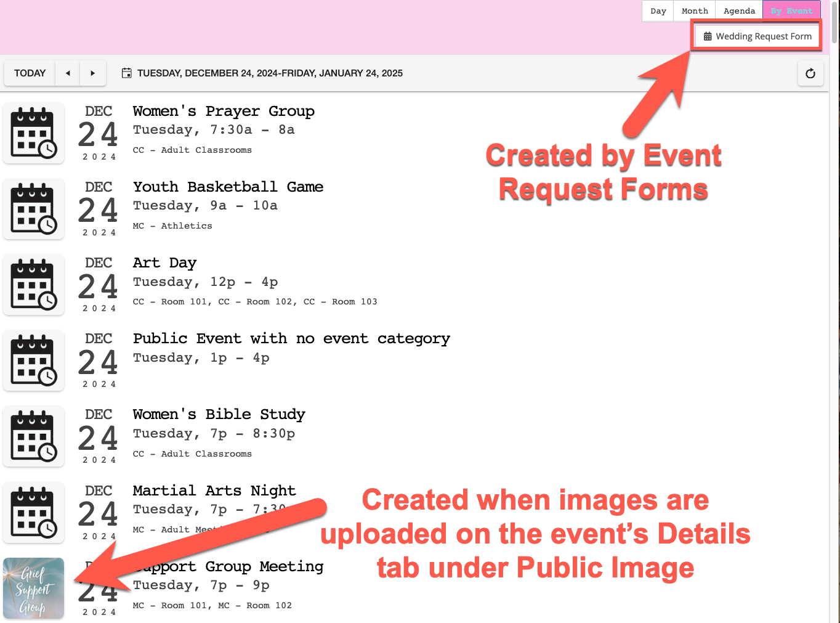Open the Art Day event title

(x=164, y=263)
